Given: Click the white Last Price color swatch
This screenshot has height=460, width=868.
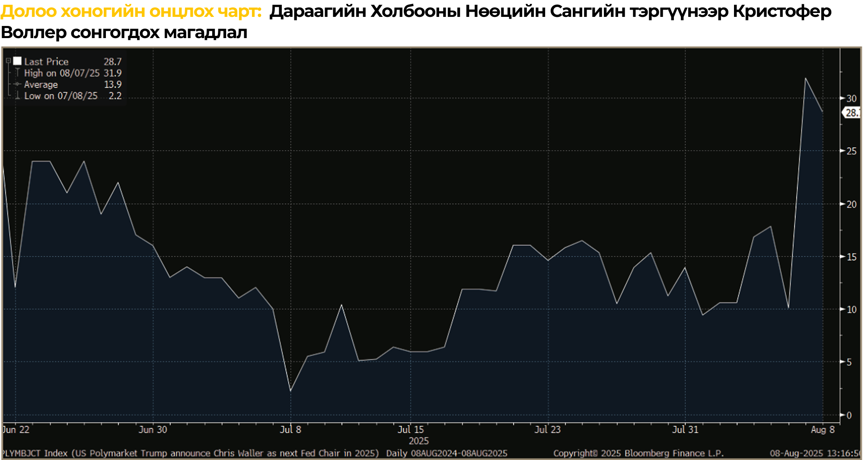Looking at the screenshot, I should (x=17, y=61).
